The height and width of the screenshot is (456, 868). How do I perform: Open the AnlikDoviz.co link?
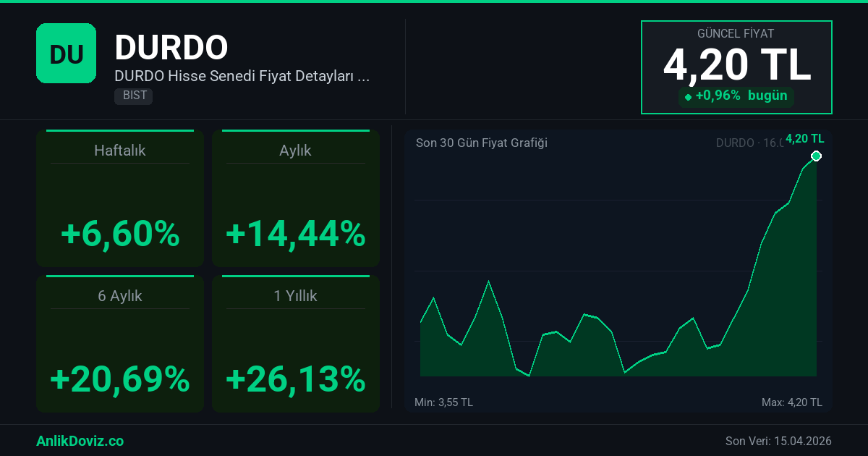click(80, 441)
